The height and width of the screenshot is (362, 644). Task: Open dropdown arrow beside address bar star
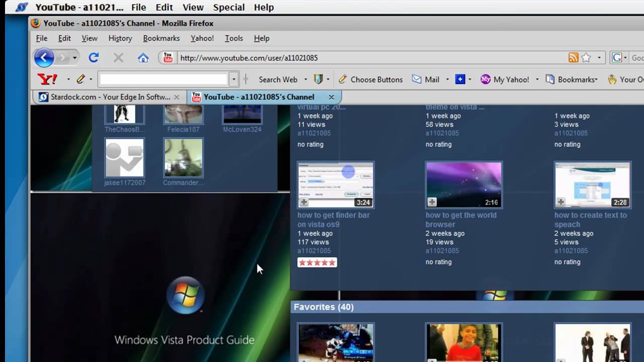click(599, 58)
